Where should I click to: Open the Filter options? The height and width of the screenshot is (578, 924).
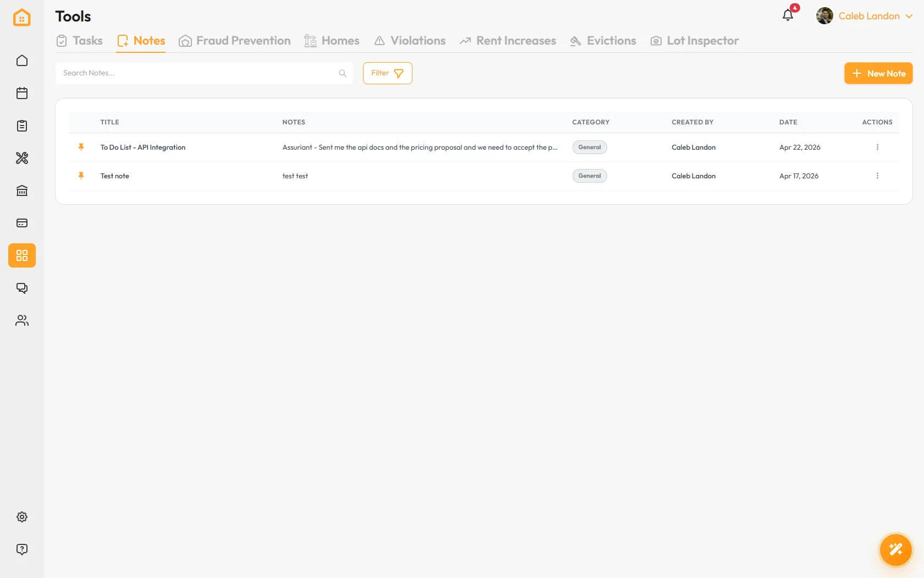388,73
